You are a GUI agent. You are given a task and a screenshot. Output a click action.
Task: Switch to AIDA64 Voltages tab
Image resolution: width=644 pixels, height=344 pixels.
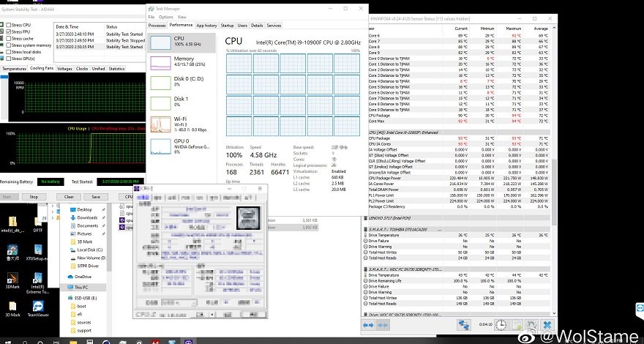64,69
